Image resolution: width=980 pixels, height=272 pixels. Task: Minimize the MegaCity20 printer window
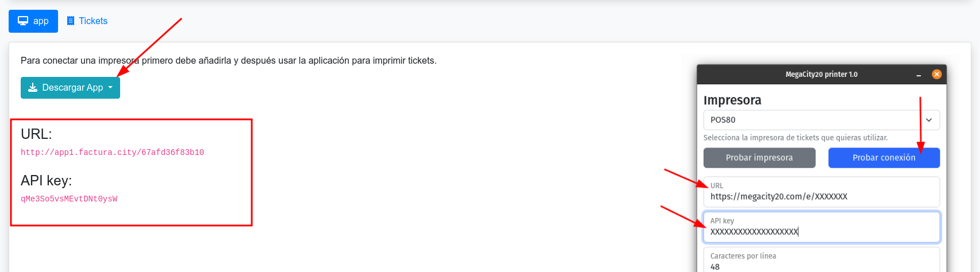918,75
